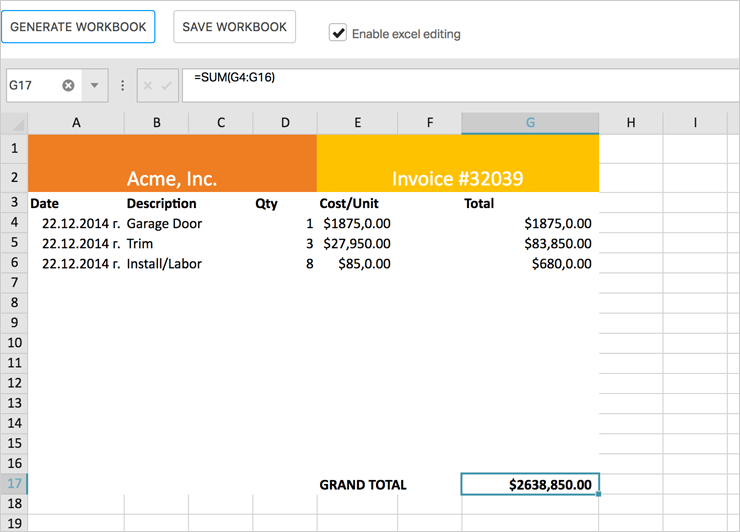Select column H header
This screenshot has height=532, width=740.
(631, 123)
